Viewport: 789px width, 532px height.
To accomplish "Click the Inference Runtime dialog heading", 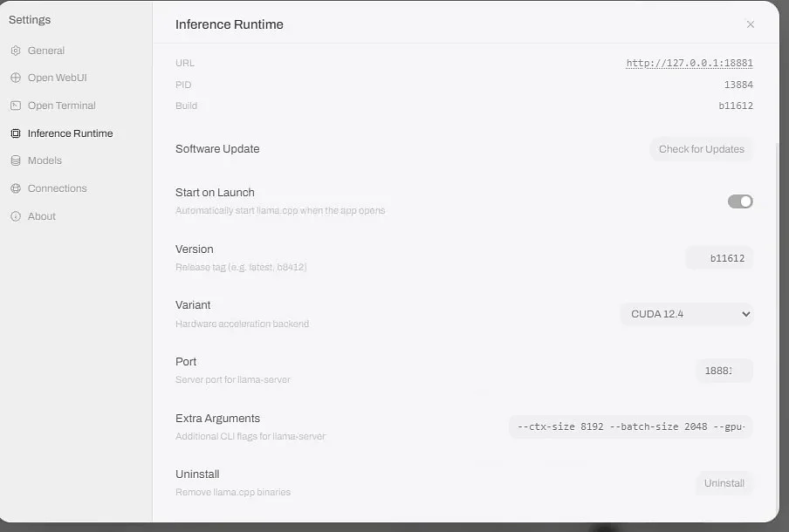I will coord(230,24).
